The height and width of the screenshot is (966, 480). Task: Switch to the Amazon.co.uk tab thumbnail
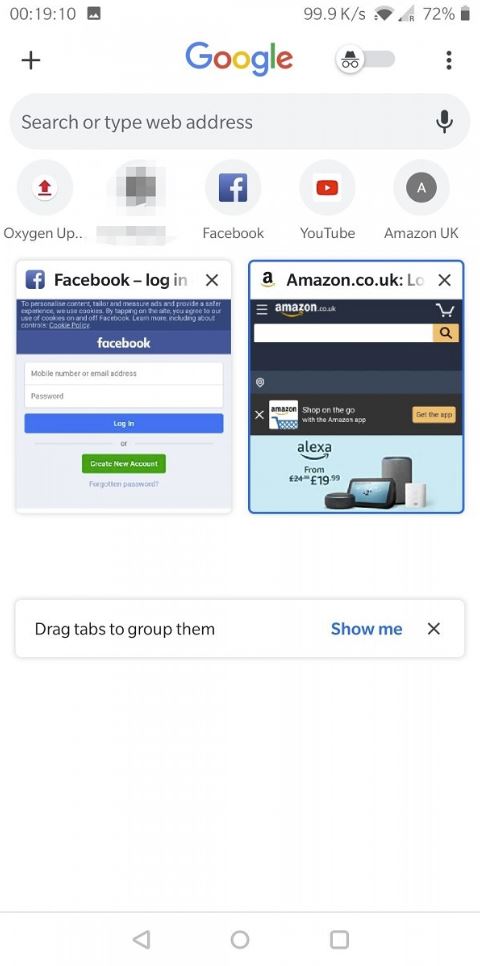[356, 405]
